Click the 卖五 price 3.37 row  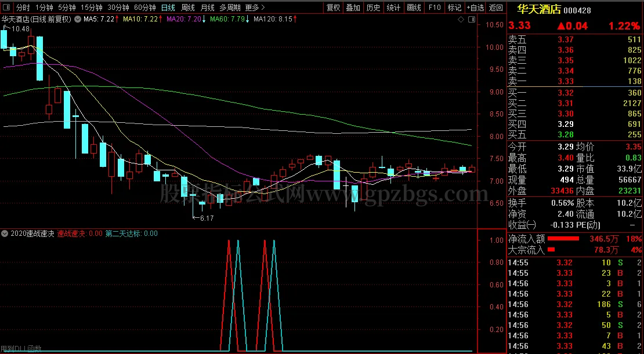point(575,39)
